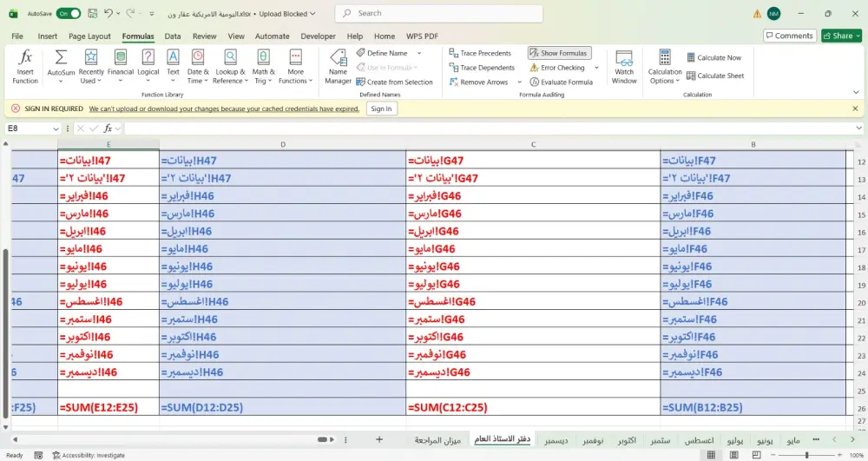Click the Save icon in title bar
The width and height of the screenshot is (868, 461).
(x=93, y=13)
